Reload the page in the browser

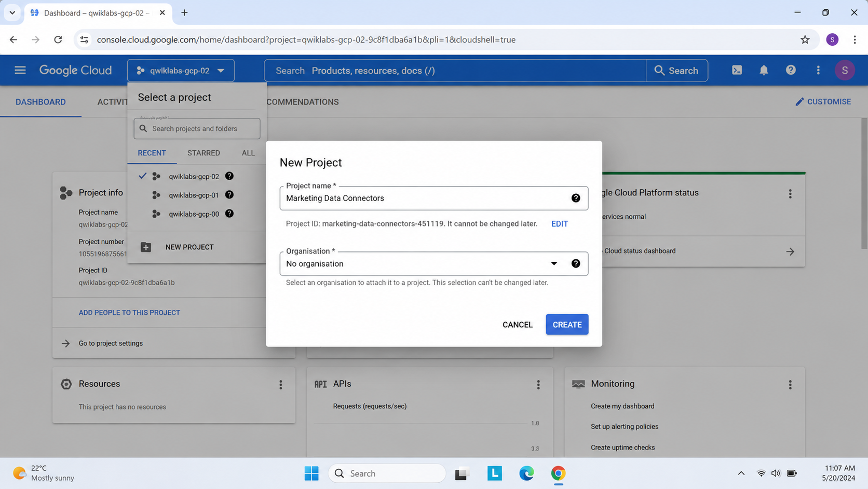coord(58,39)
